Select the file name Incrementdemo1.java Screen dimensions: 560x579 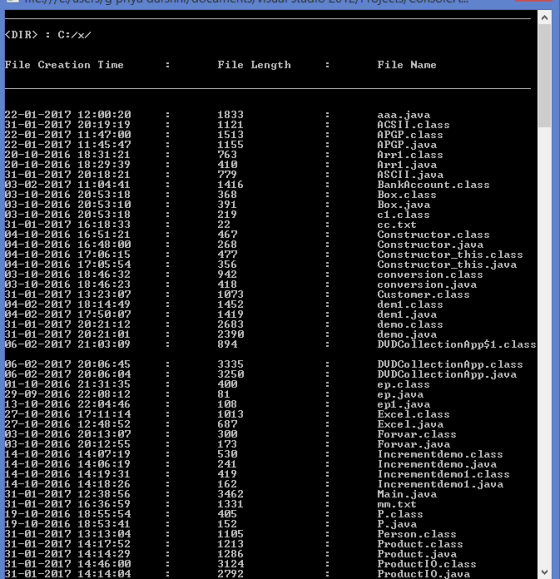[x=440, y=484]
